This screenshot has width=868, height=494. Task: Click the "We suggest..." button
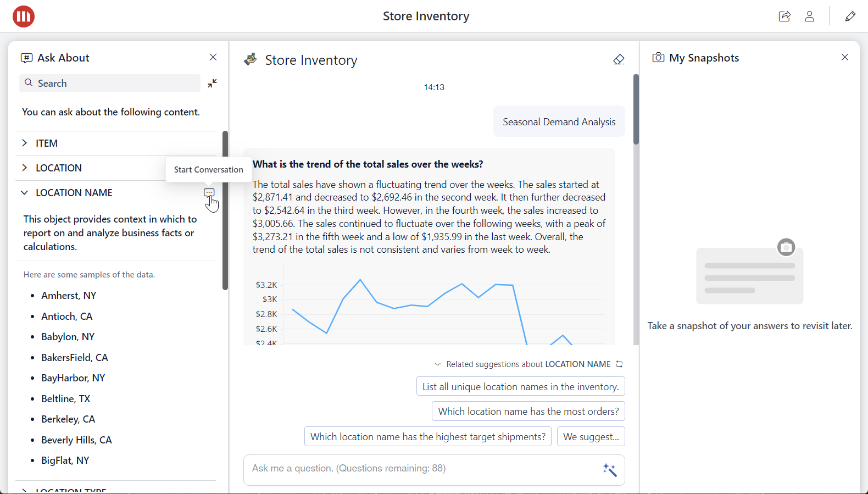click(591, 437)
